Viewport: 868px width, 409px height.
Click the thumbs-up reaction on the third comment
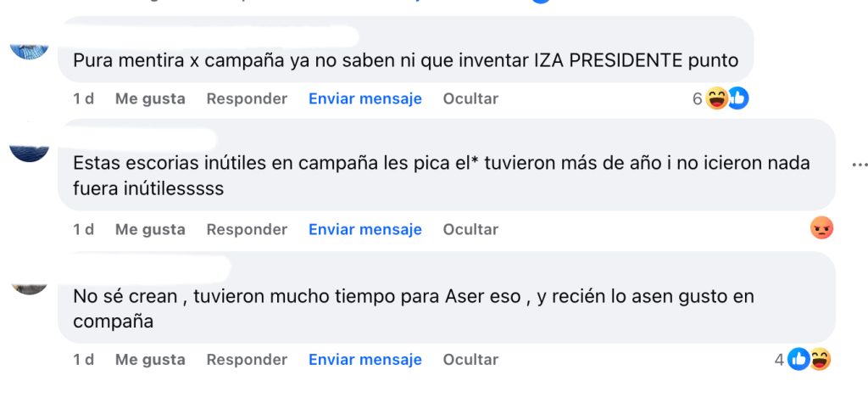(x=798, y=359)
